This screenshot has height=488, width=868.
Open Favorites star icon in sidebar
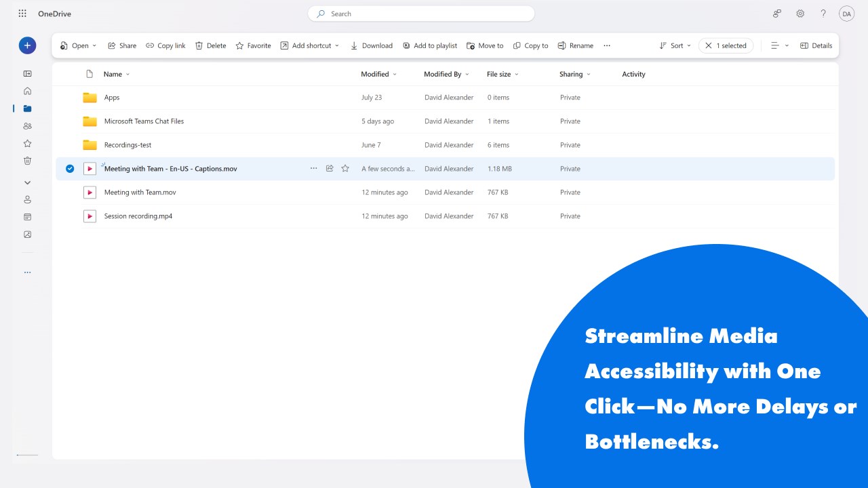(27, 144)
